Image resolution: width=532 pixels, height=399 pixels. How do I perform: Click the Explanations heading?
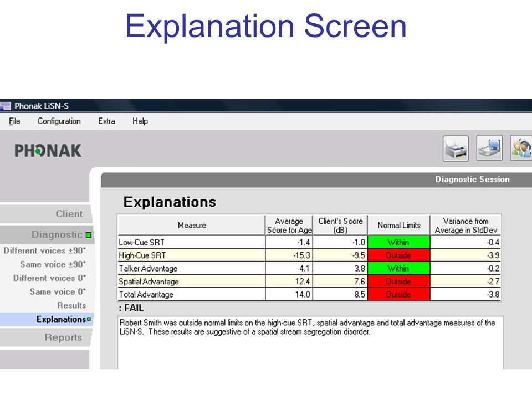pyautogui.click(x=170, y=202)
